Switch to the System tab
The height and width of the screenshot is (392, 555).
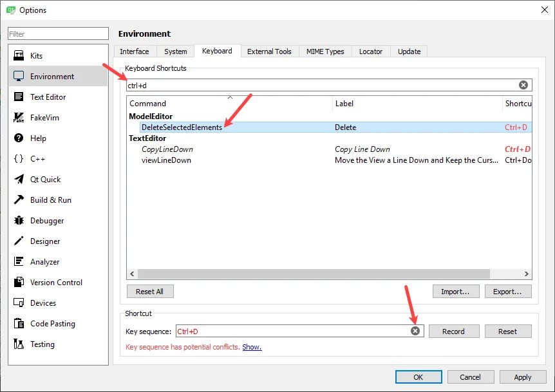point(176,51)
